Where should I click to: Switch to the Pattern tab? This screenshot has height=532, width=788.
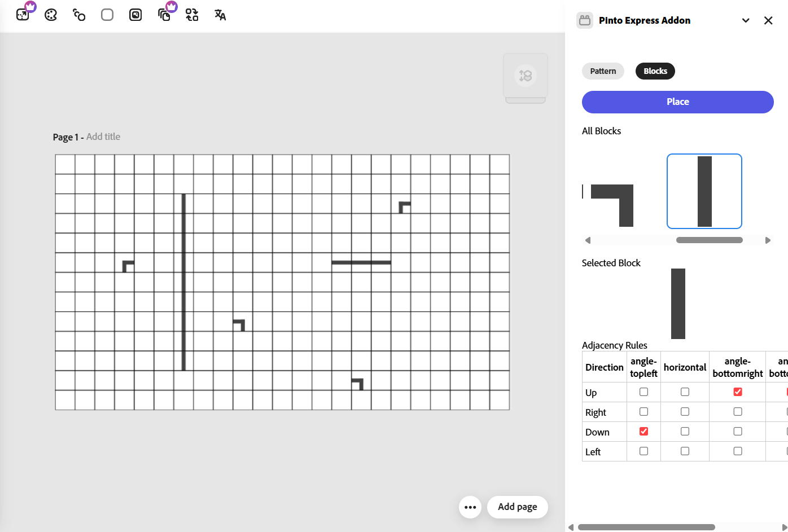click(603, 71)
